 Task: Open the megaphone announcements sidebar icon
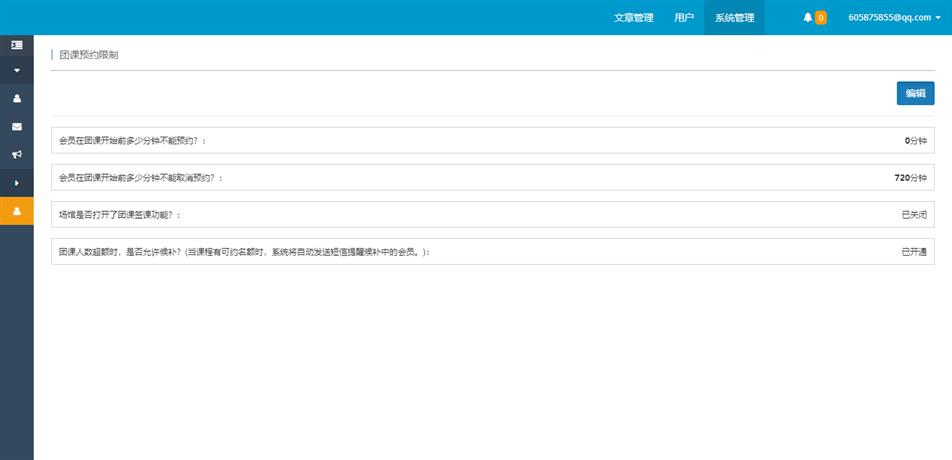[17, 155]
